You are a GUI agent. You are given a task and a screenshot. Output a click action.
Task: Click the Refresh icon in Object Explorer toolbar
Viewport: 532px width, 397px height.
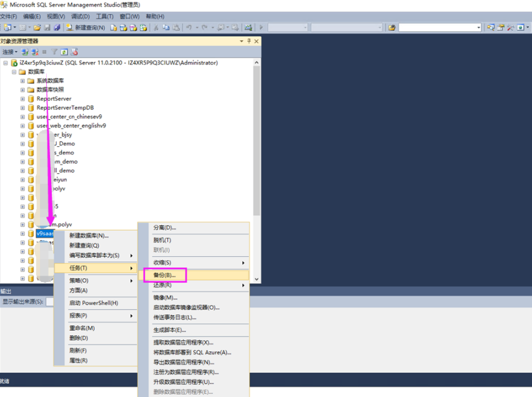tap(64, 52)
